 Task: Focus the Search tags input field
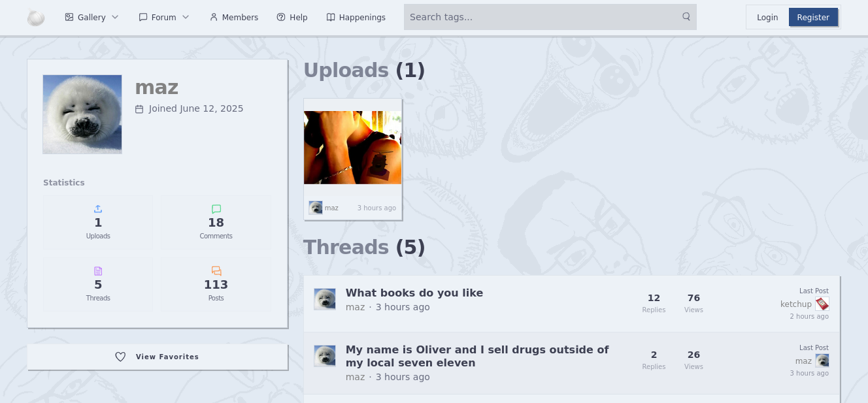541,17
